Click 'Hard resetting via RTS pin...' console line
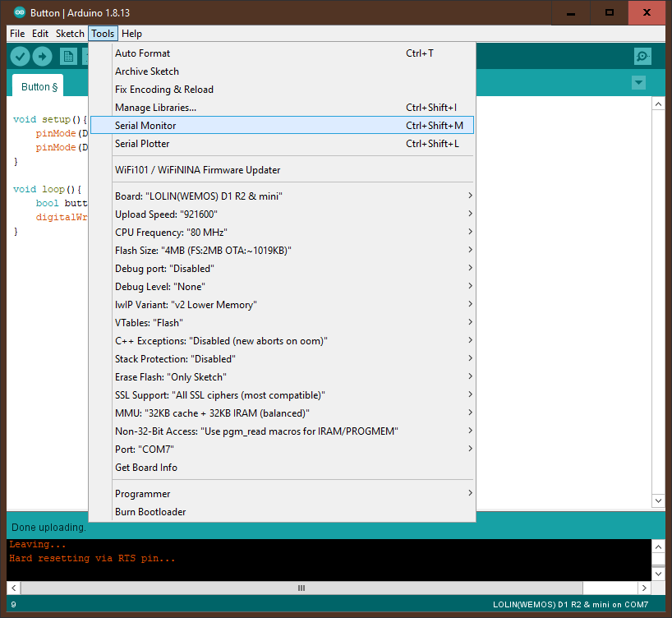672x618 pixels. pos(92,558)
